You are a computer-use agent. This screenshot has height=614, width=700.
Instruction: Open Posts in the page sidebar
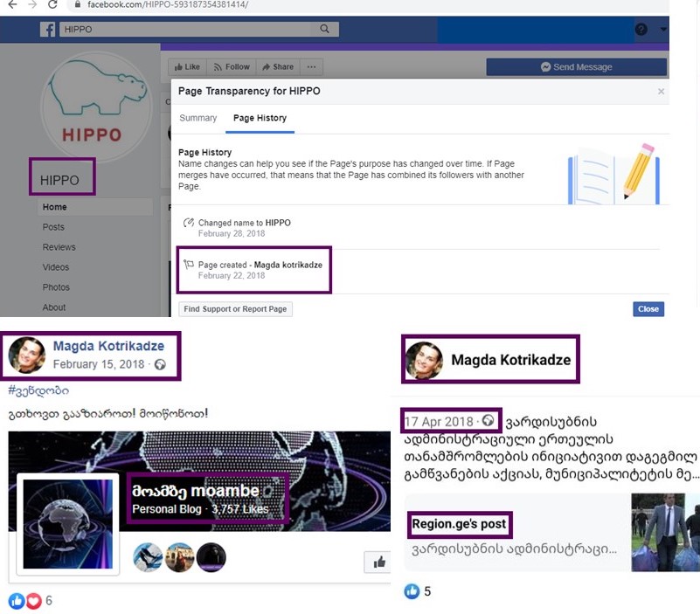tap(53, 227)
